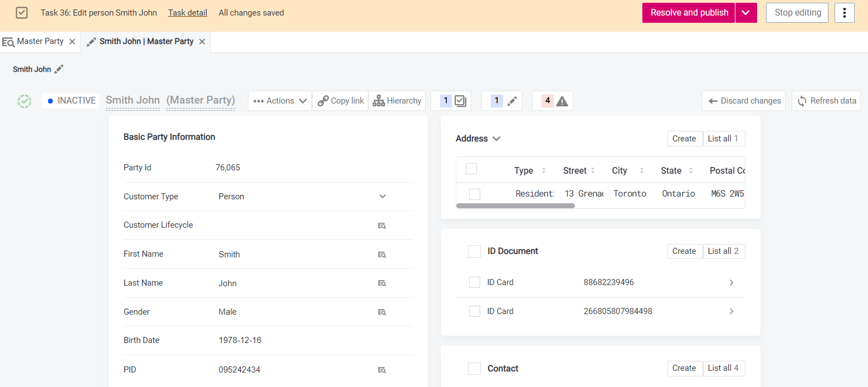
Task: Select the ID Card 88682239496 checkbox
Action: coord(475,282)
